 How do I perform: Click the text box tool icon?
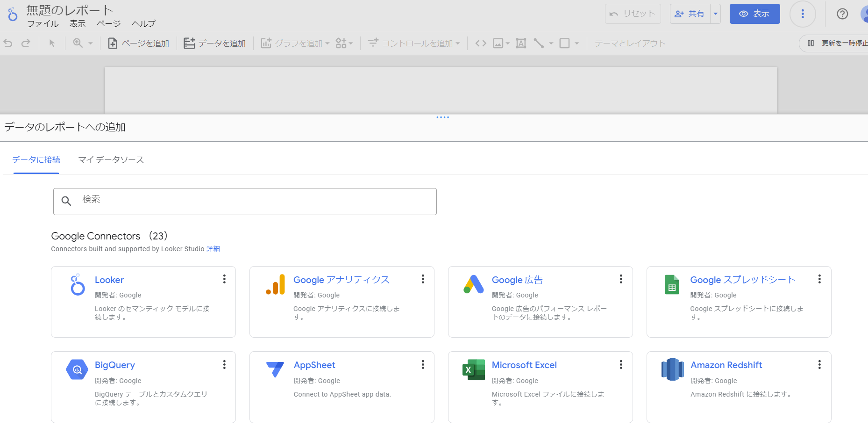click(521, 43)
